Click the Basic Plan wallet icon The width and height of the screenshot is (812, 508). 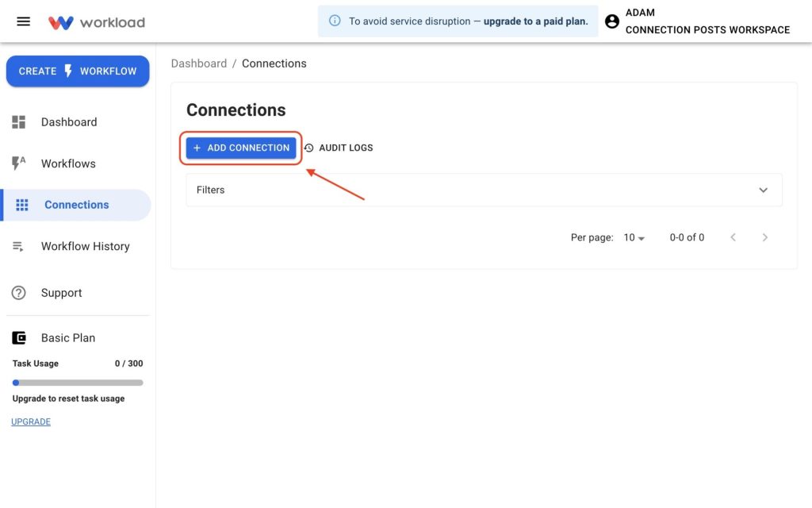[x=19, y=338]
